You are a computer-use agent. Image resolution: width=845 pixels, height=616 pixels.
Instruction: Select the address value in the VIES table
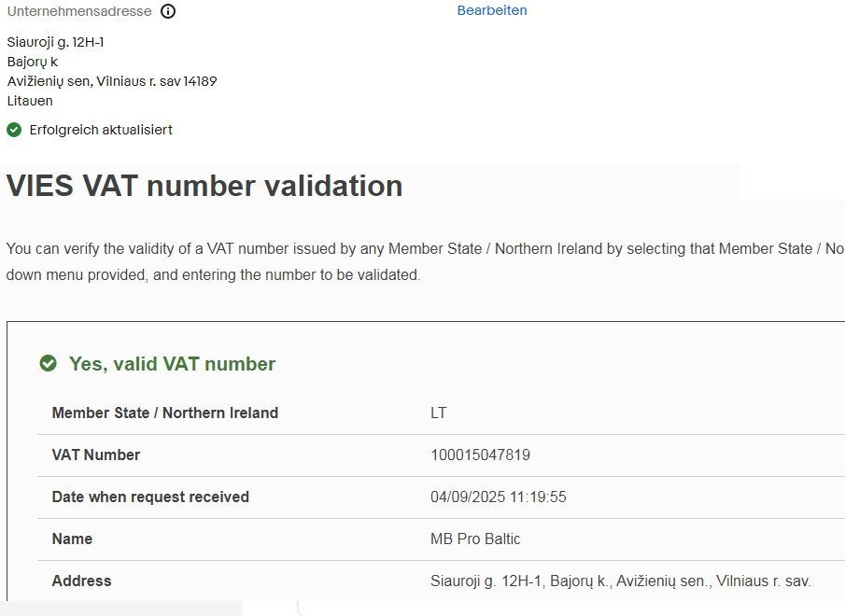[620, 581]
